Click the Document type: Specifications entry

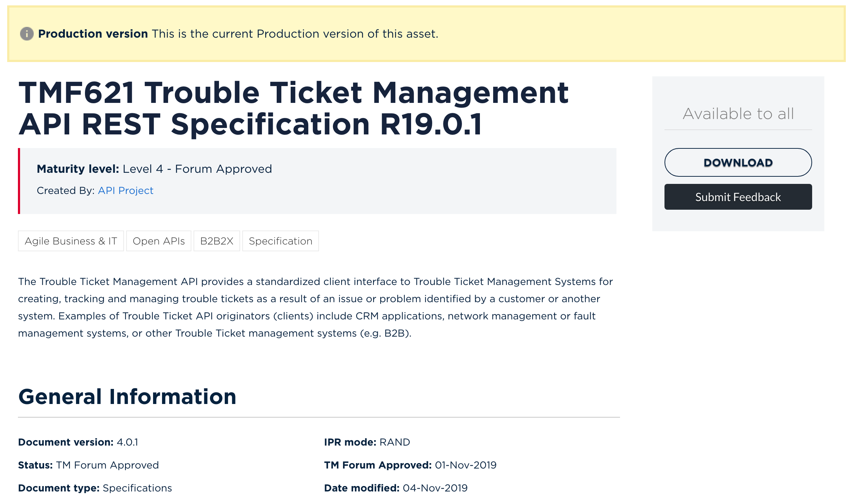[95, 488]
